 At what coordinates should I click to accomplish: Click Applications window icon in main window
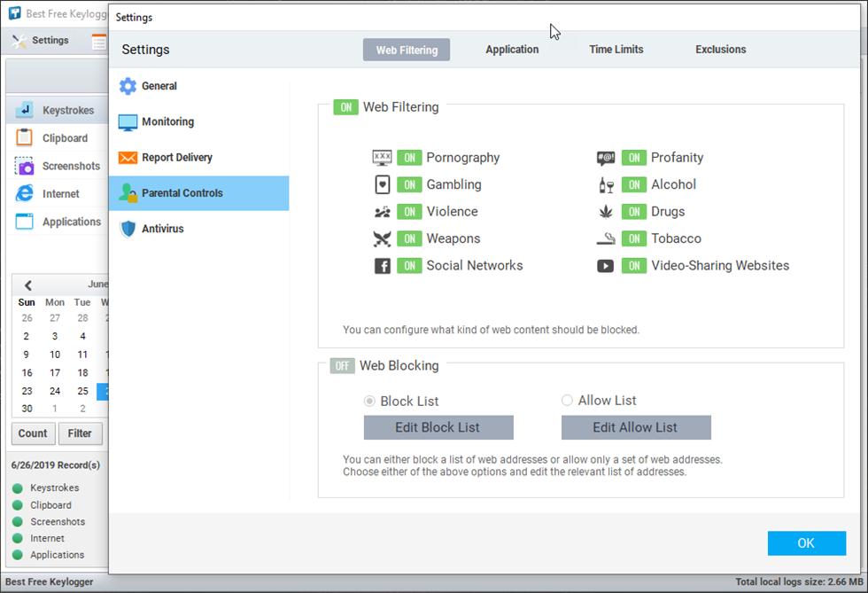(x=24, y=221)
